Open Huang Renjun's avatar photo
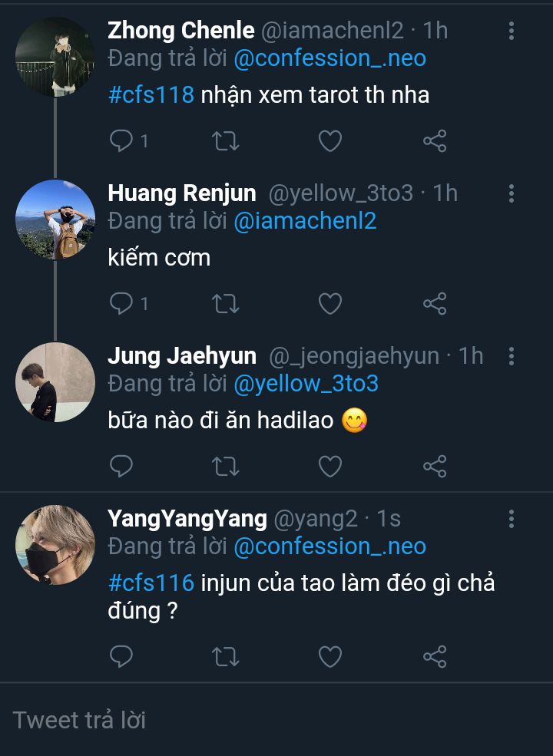Screen dimensions: 553x756 [x=55, y=220]
